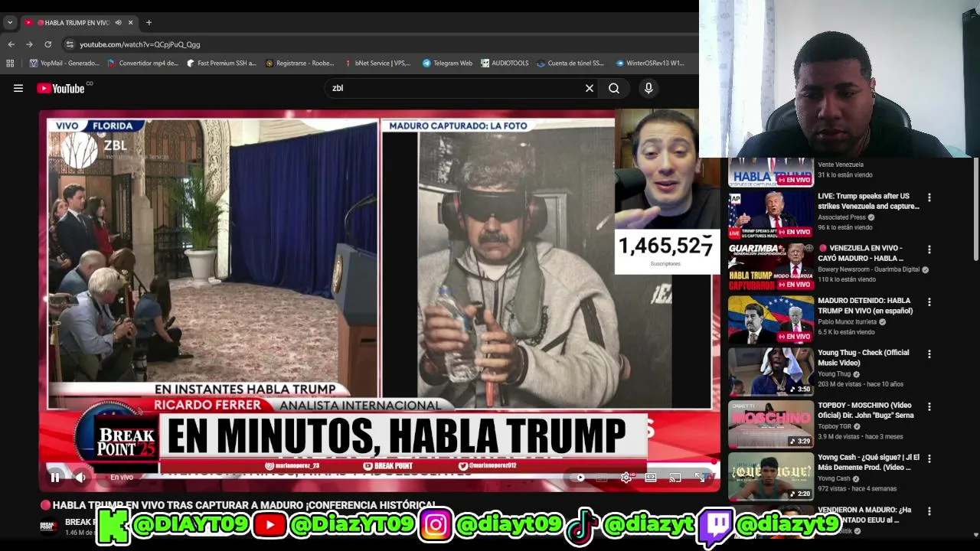The width and height of the screenshot is (980, 551).
Task: Open Convertidor mp4 bookmark
Action: (143, 64)
